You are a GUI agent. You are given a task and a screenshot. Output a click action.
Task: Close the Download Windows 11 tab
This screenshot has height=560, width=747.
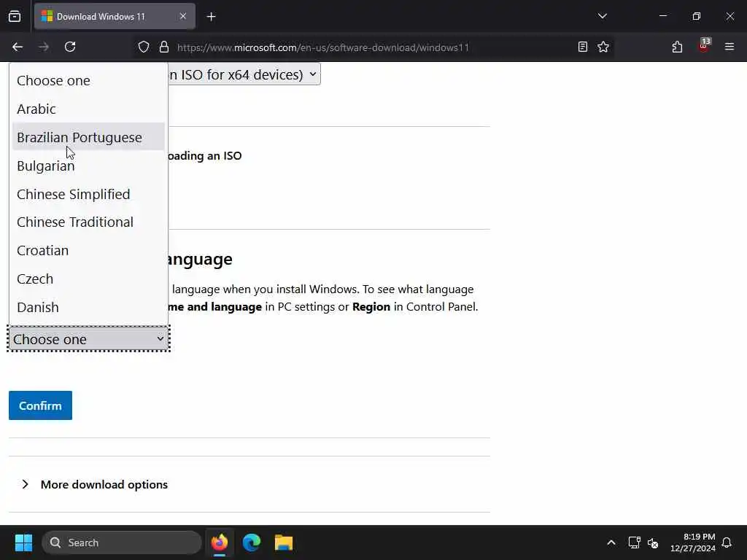pos(183,16)
